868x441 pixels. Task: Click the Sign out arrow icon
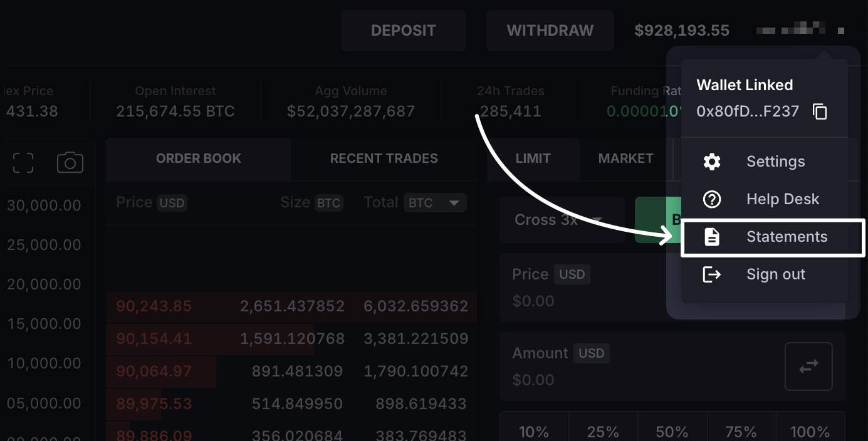coord(712,274)
